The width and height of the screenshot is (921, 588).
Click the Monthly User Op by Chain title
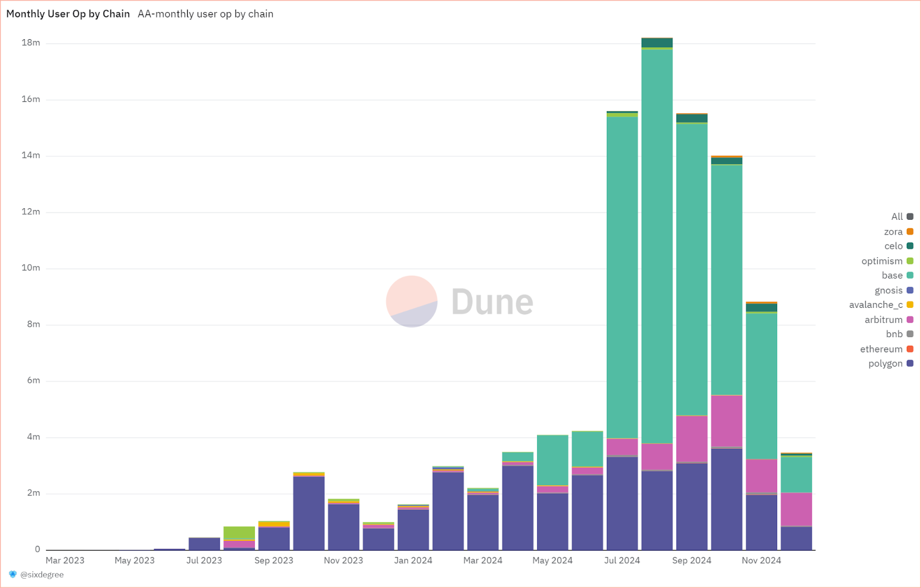point(68,14)
